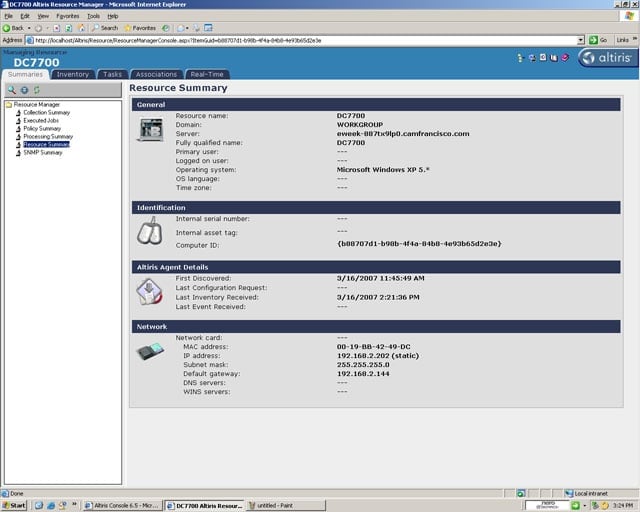Click the IE Back button

[x=13, y=28]
